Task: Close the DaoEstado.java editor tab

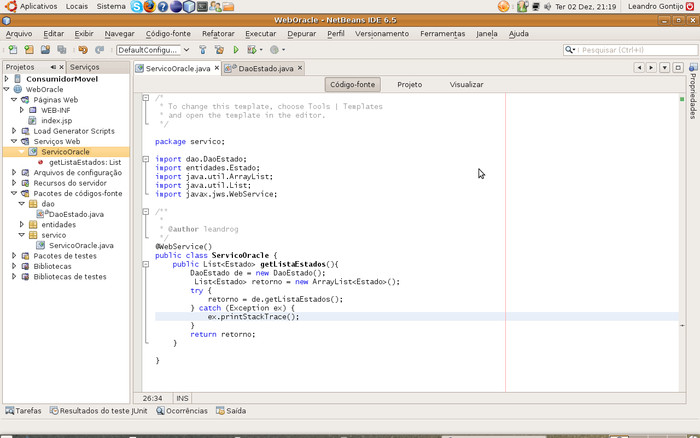Action: tap(300, 68)
